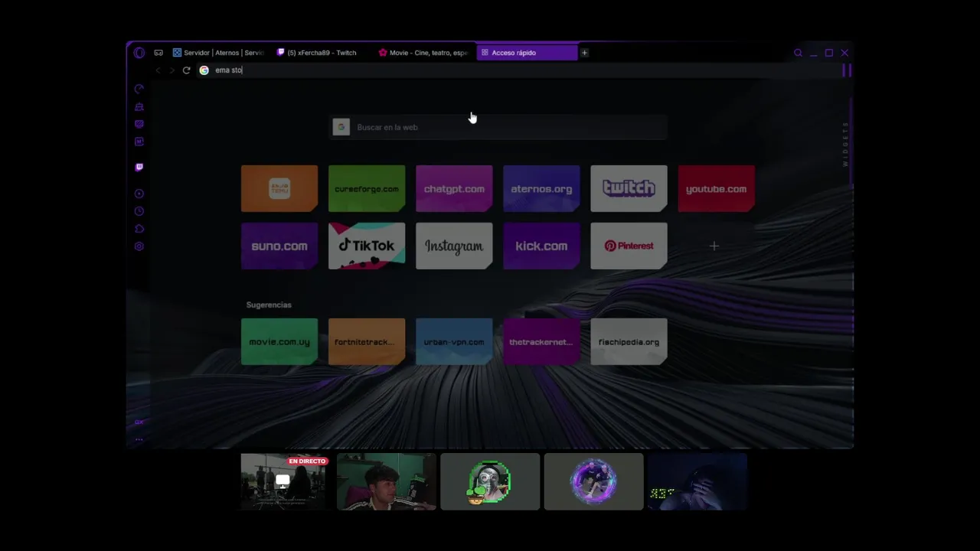Select the Acceso rápido tab
The width and height of the screenshot is (980, 551).
527,53
